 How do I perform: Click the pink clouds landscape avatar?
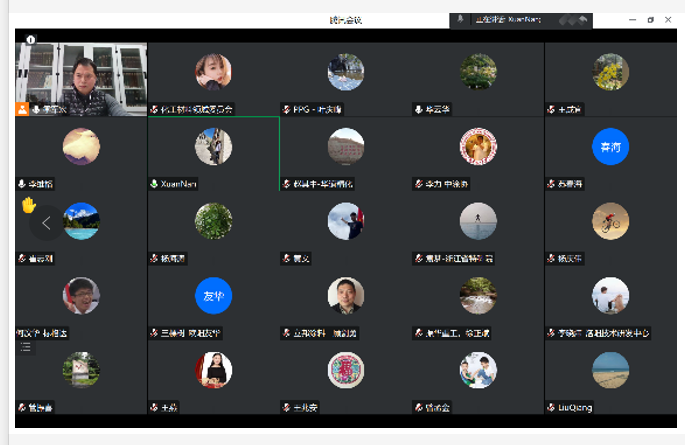point(81,146)
